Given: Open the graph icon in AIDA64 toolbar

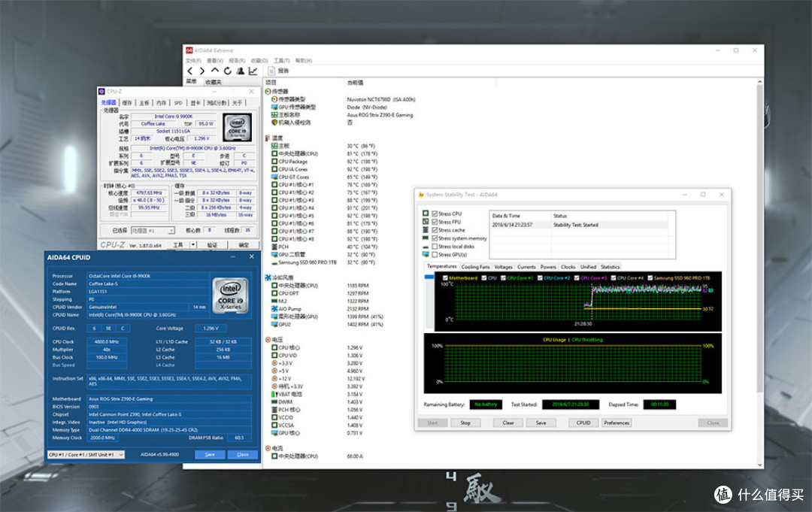Looking at the screenshot, I should click(253, 71).
